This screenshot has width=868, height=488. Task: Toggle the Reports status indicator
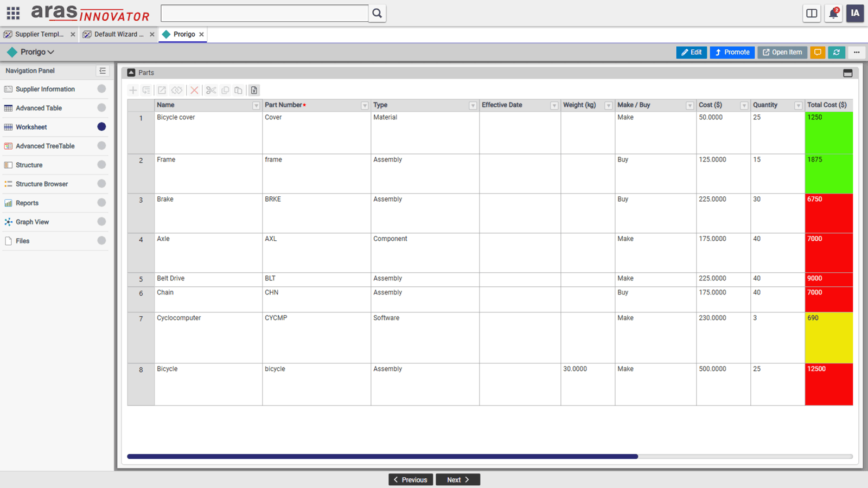click(x=101, y=203)
